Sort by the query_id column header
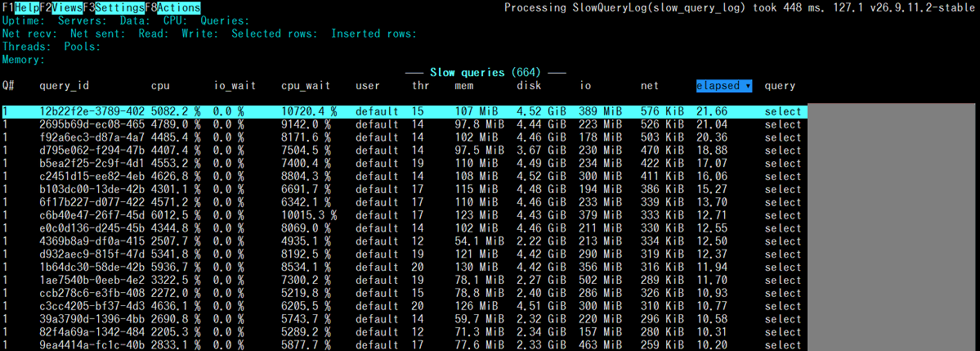 [x=64, y=86]
